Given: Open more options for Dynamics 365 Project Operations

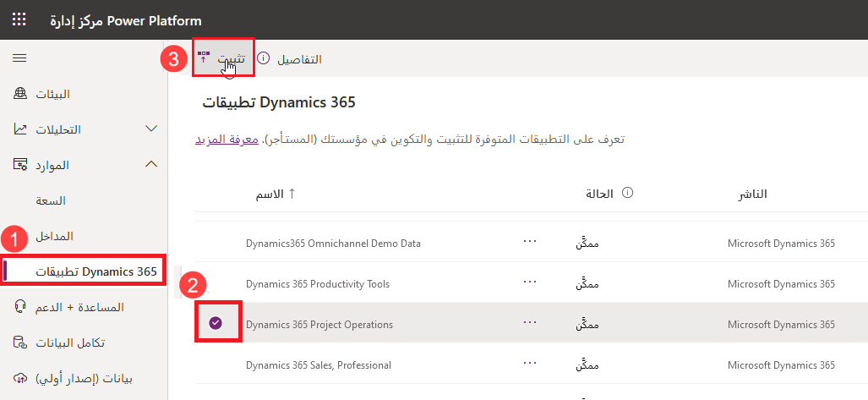Looking at the screenshot, I should pos(530,322).
